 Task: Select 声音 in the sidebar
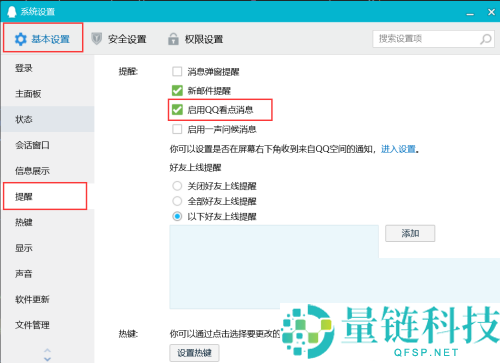(x=48, y=273)
